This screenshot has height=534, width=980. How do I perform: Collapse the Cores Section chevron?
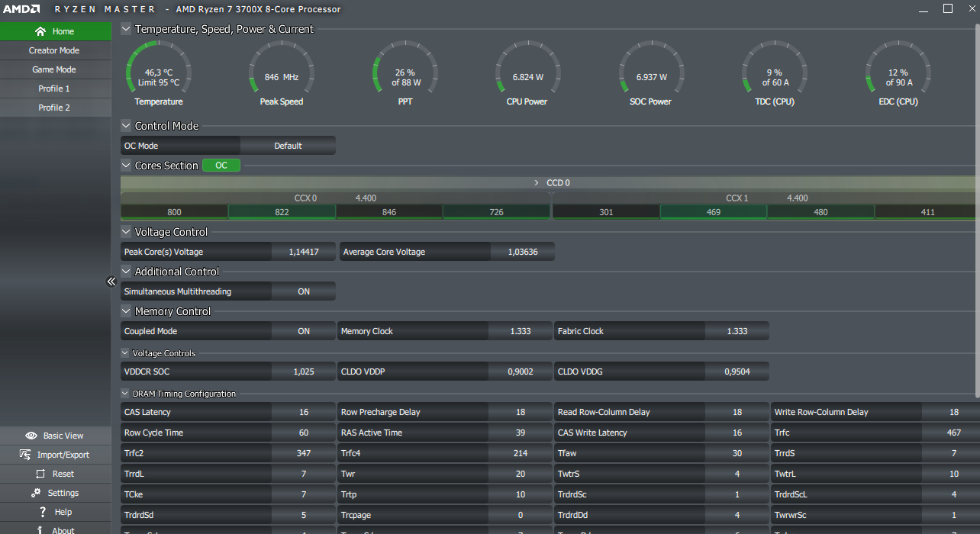tap(126, 166)
